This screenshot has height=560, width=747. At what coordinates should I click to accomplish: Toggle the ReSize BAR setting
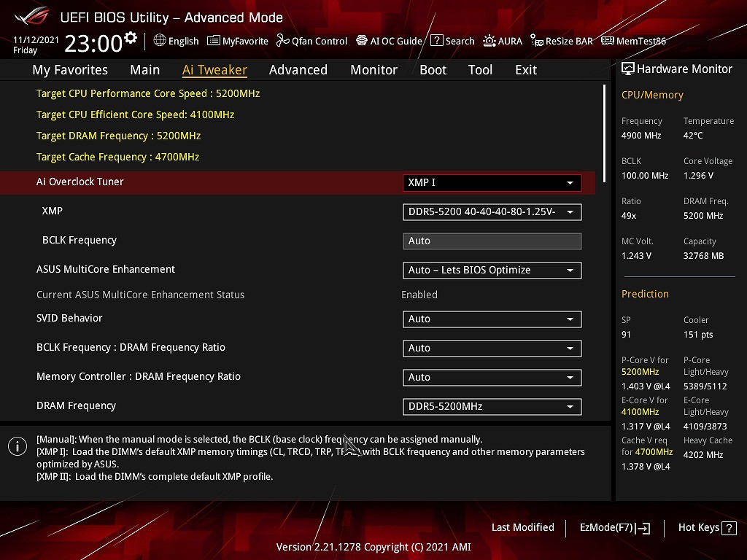point(562,41)
